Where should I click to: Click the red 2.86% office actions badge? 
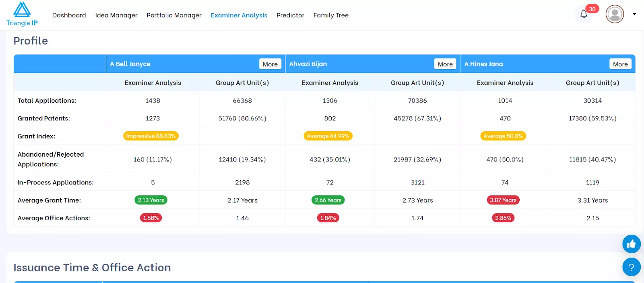(503, 218)
